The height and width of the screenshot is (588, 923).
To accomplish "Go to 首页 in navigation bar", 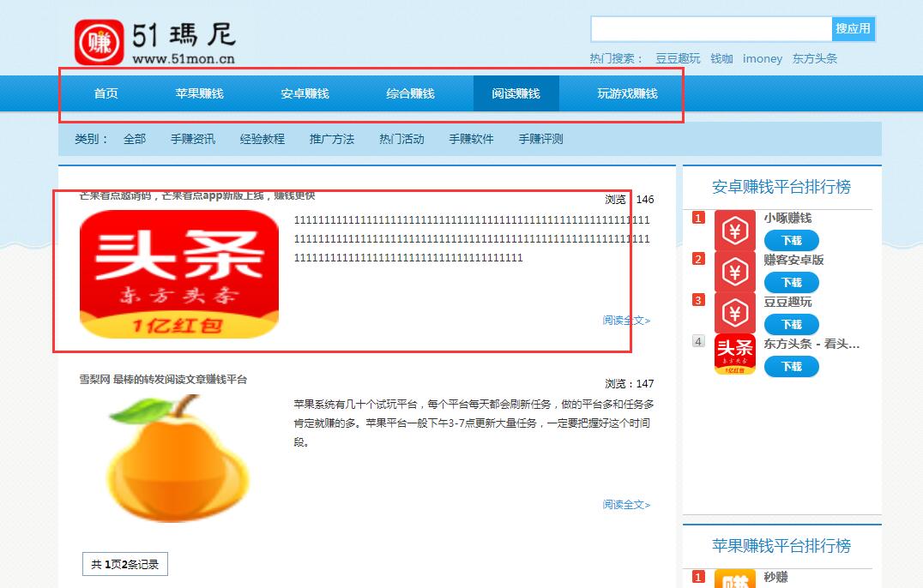I will click(x=106, y=93).
